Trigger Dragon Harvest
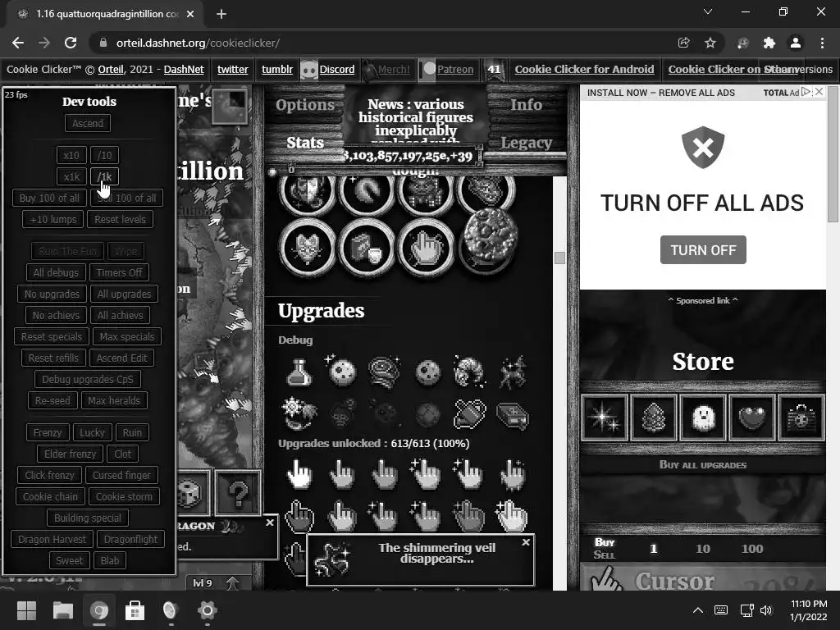This screenshot has height=630, width=840. tap(52, 540)
